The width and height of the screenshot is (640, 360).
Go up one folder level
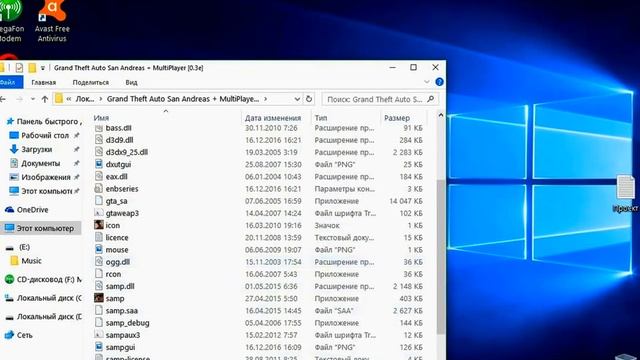[45, 99]
